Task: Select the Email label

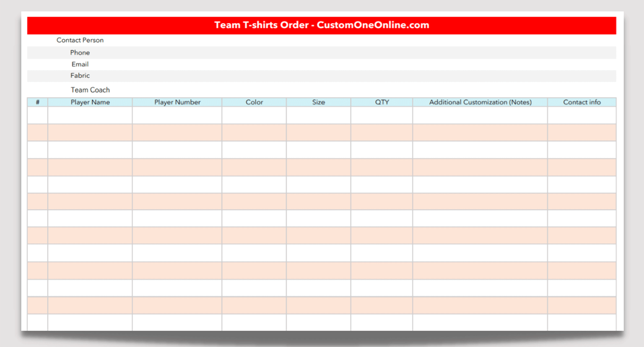Action: (x=80, y=64)
